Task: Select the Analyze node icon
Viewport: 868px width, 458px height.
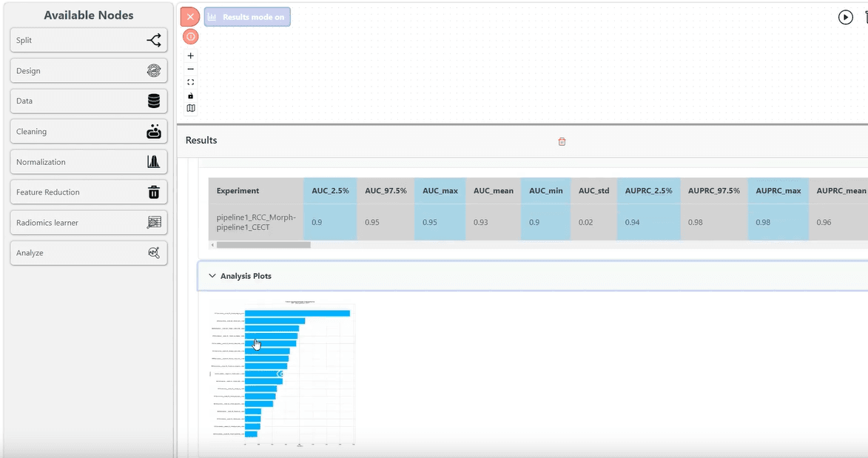Action: click(x=154, y=253)
